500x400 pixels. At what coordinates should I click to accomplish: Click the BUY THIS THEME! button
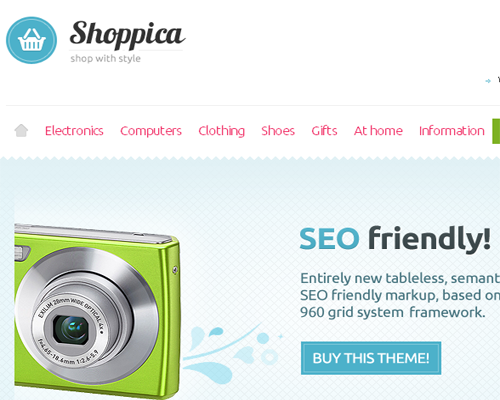coord(371,358)
